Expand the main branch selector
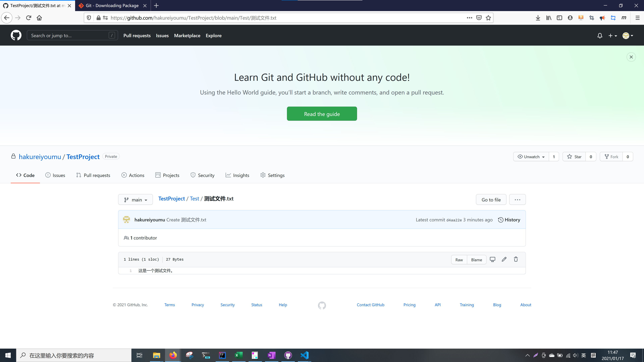The image size is (644, 362). (136, 200)
